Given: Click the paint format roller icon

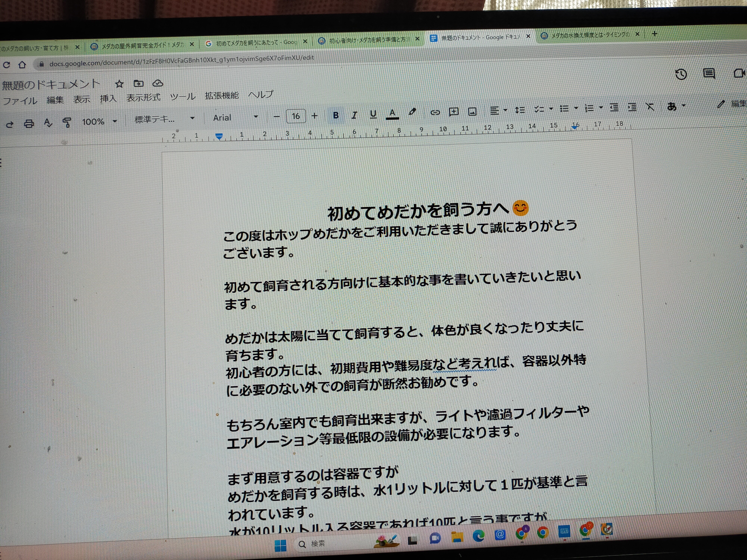Looking at the screenshot, I should point(67,122).
